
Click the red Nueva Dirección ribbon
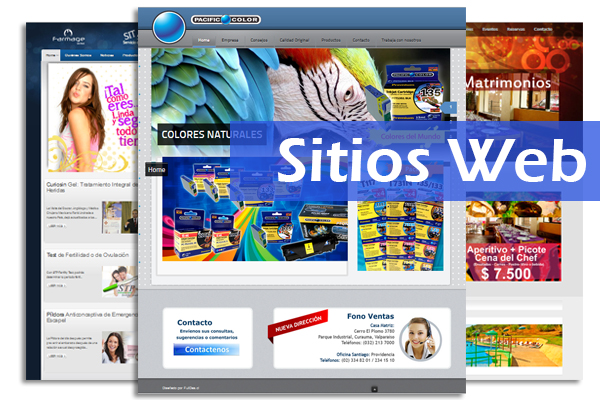point(298,325)
